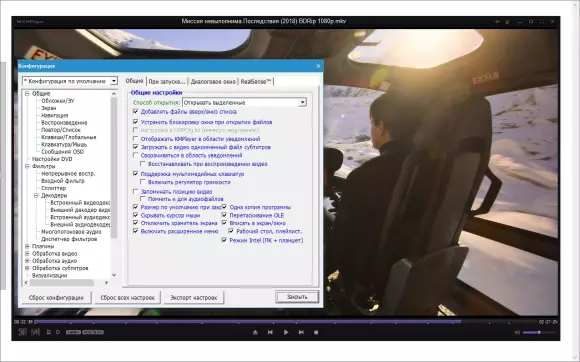Switch to the 'RealSense™' tab
Image resolution: width=580 pixels, height=362 pixels.
(x=256, y=82)
